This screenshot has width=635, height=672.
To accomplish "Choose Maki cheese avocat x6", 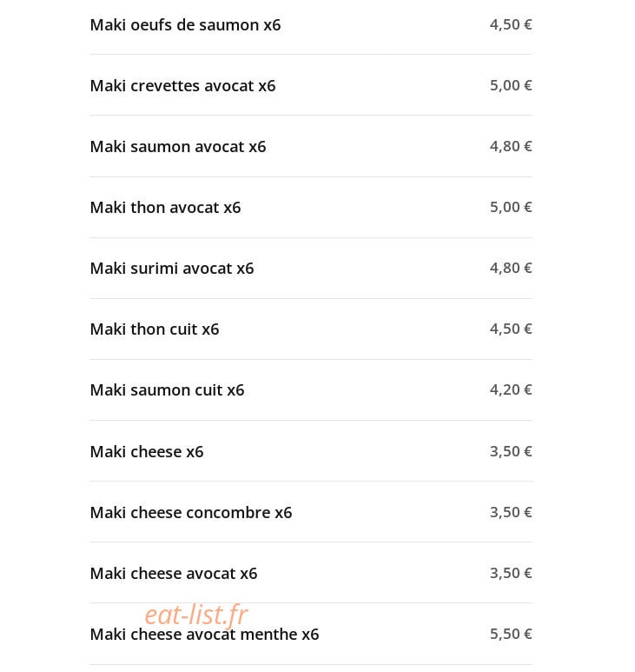I will [174, 574].
